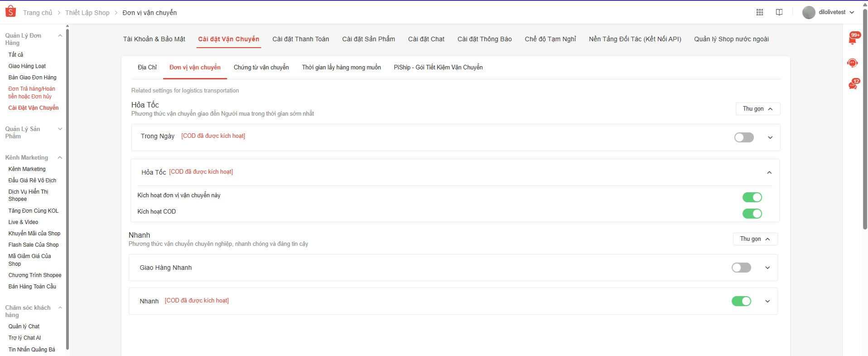Click the dilolivetest profile avatar
The width and height of the screenshot is (868, 356).
click(x=809, y=12)
